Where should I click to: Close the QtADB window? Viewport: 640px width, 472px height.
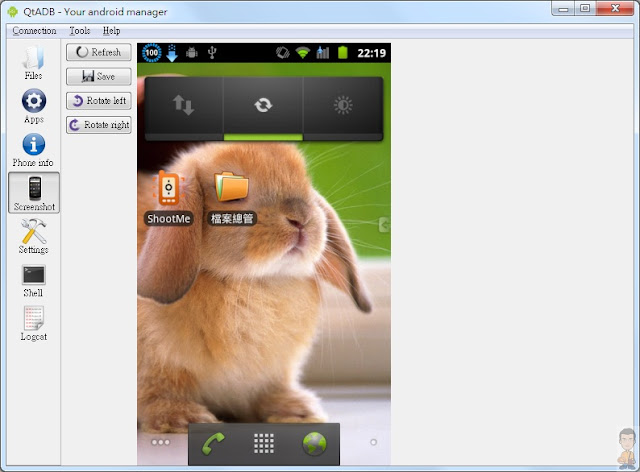tap(615, 9)
